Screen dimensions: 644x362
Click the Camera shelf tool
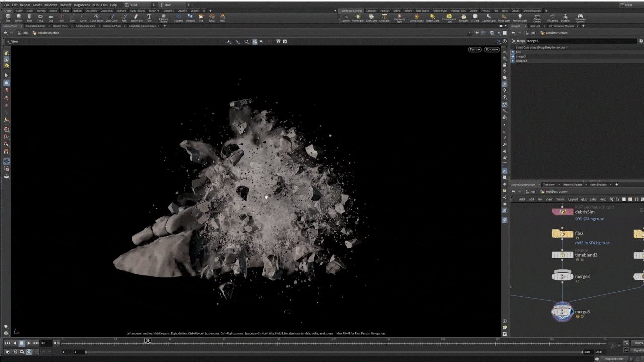346,18
